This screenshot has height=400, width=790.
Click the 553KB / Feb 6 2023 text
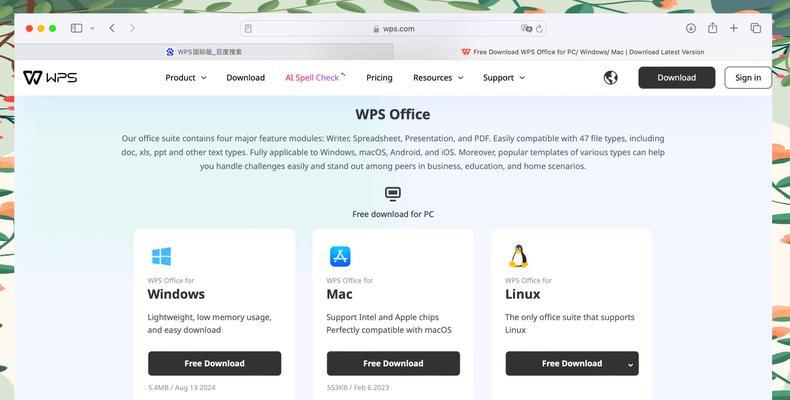coord(358,387)
